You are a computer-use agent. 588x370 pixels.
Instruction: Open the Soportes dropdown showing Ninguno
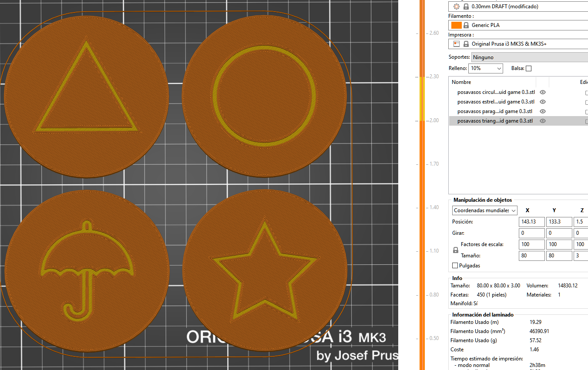530,57
